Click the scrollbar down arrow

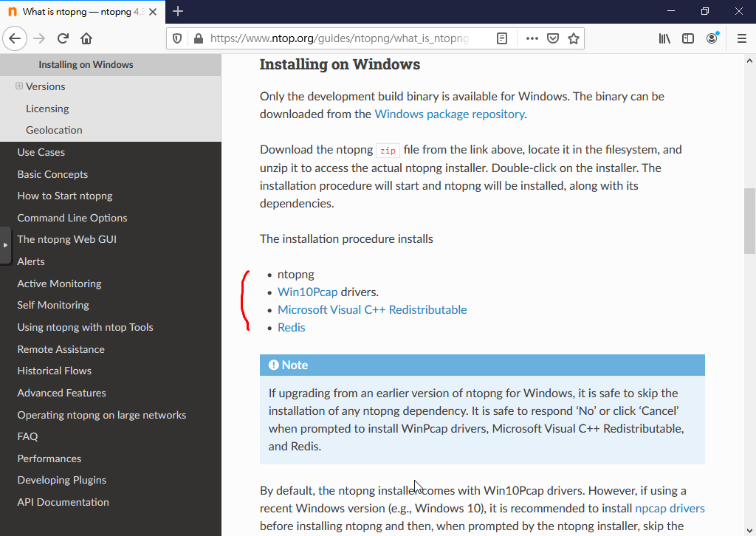[x=749, y=530]
